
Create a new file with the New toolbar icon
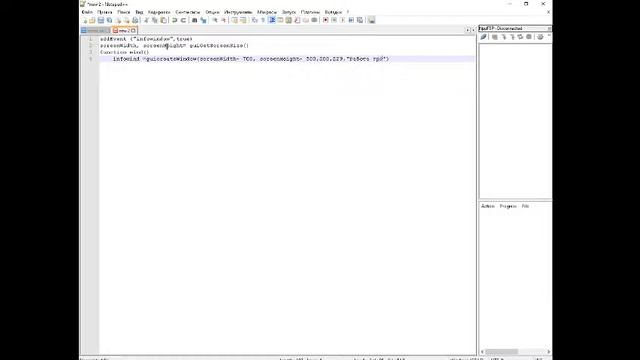[84, 20]
